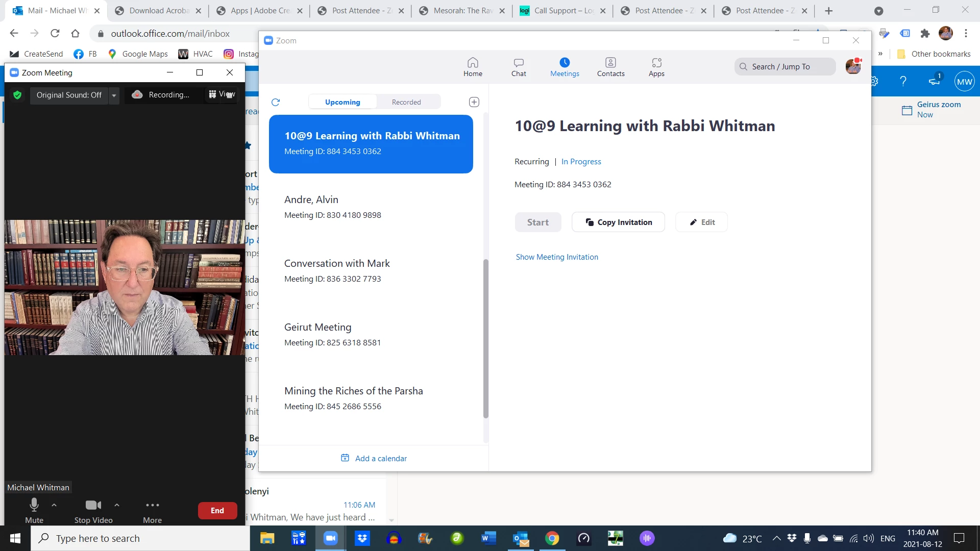Click the Search / Jump To field
This screenshot has height=551, width=980.
coord(785,67)
